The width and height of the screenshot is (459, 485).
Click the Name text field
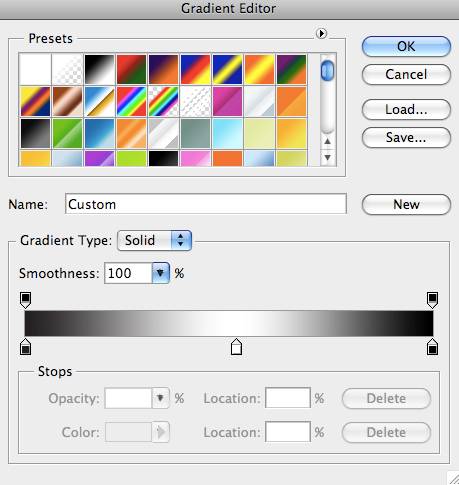click(x=206, y=204)
